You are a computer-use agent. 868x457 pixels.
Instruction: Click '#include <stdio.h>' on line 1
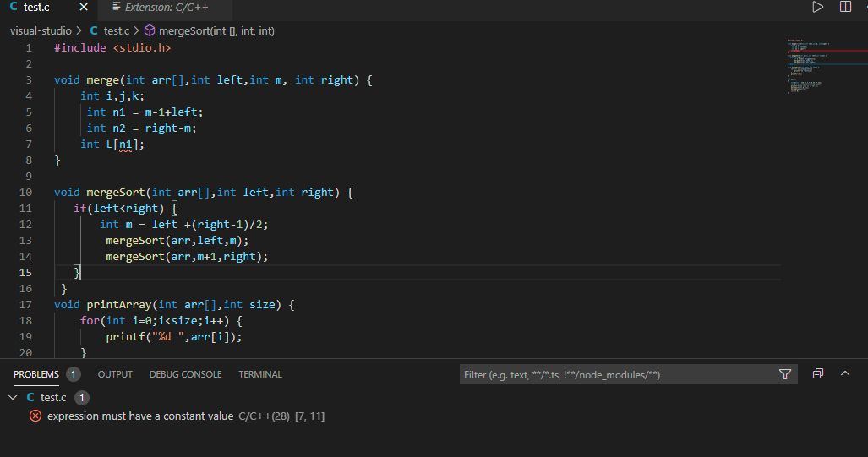coord(112,48)
